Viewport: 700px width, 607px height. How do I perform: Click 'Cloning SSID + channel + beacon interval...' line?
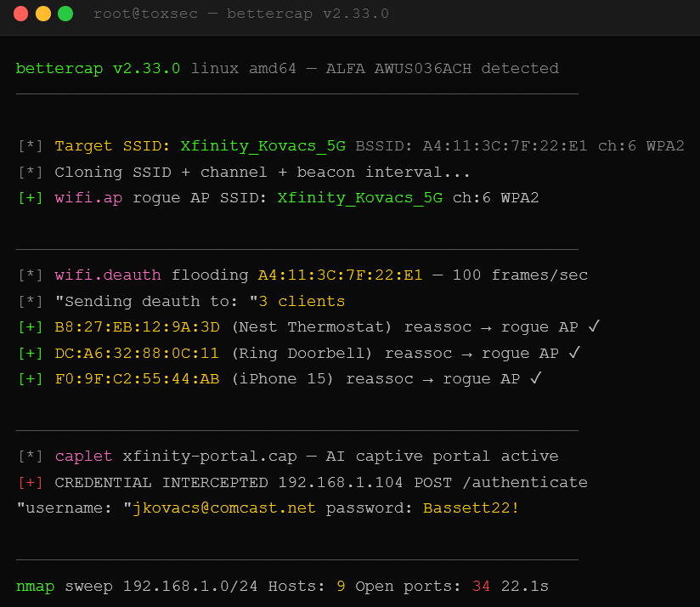coord(262,172)
